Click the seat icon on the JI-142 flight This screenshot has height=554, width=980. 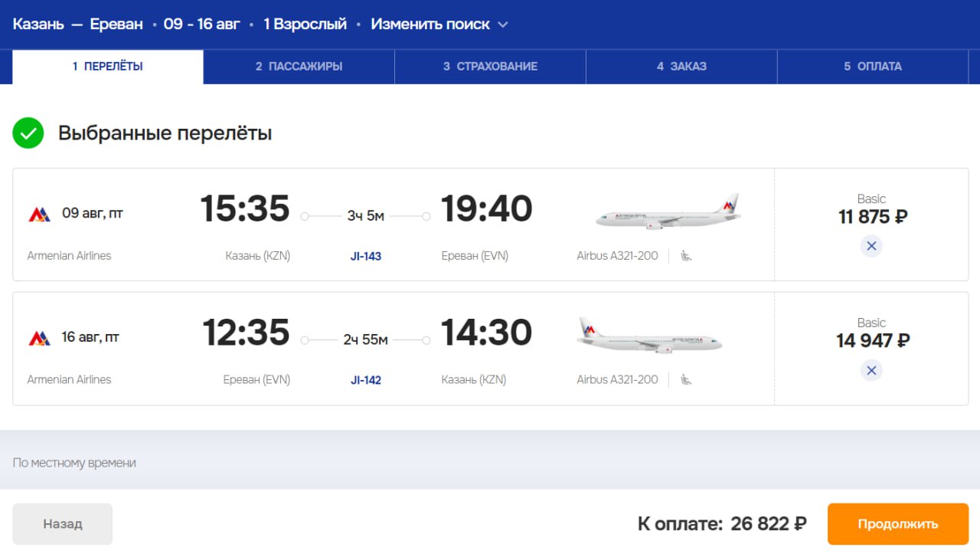tap(686, 379)
